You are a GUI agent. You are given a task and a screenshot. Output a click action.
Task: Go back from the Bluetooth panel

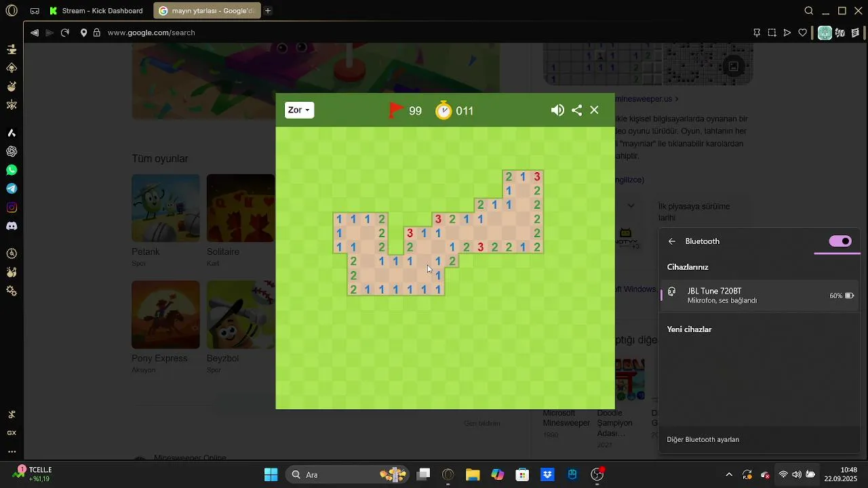pos(672,241)
